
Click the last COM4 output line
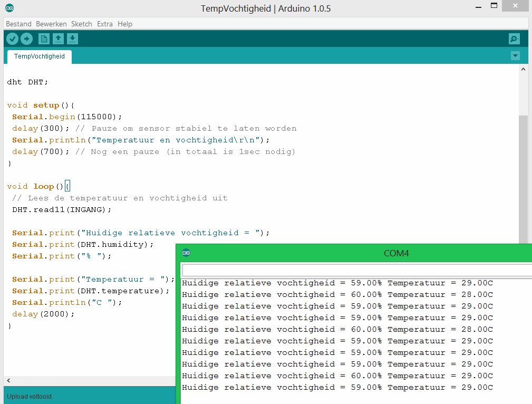(337, 387)
